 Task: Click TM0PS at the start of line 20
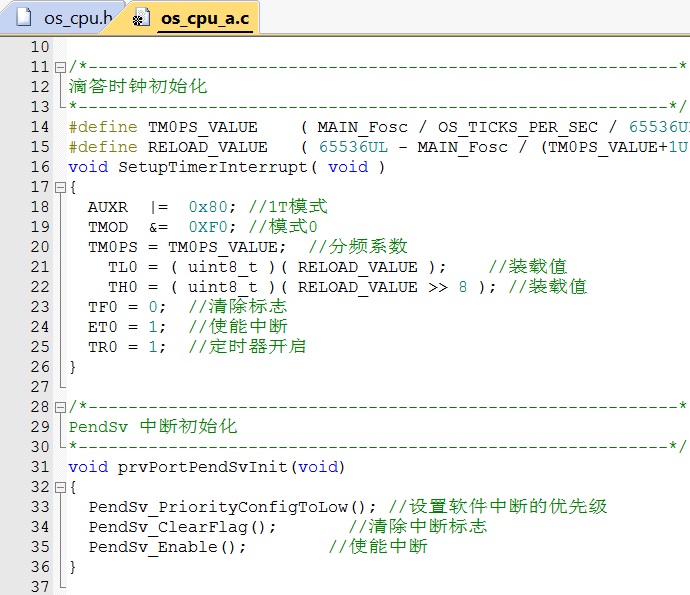pos(113,247)
